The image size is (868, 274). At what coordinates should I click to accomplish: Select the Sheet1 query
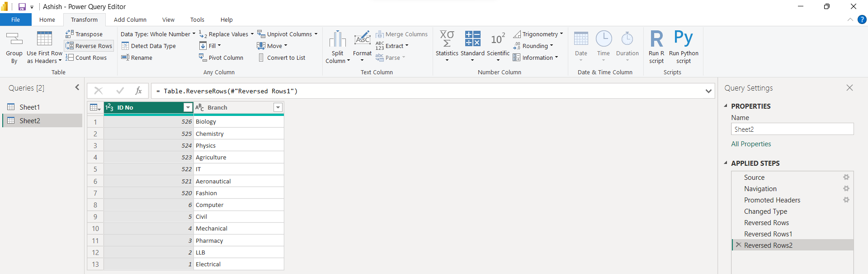pyautogui.click(x=30, y=107)
